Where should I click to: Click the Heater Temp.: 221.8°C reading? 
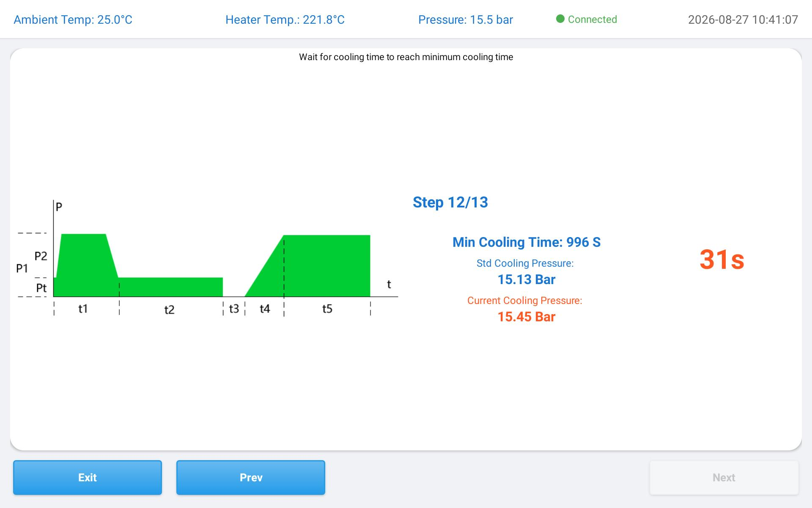[285, 20]
